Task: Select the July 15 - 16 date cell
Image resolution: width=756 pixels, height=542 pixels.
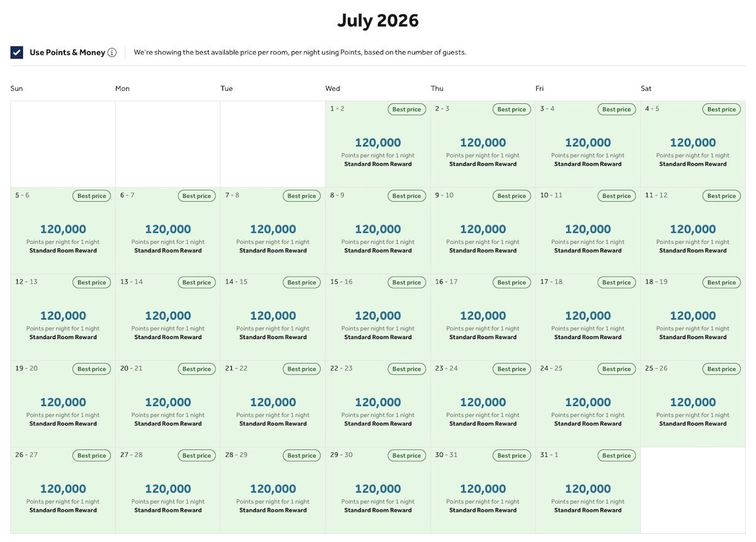Action: pyautogui.click(x=378, y=317)
